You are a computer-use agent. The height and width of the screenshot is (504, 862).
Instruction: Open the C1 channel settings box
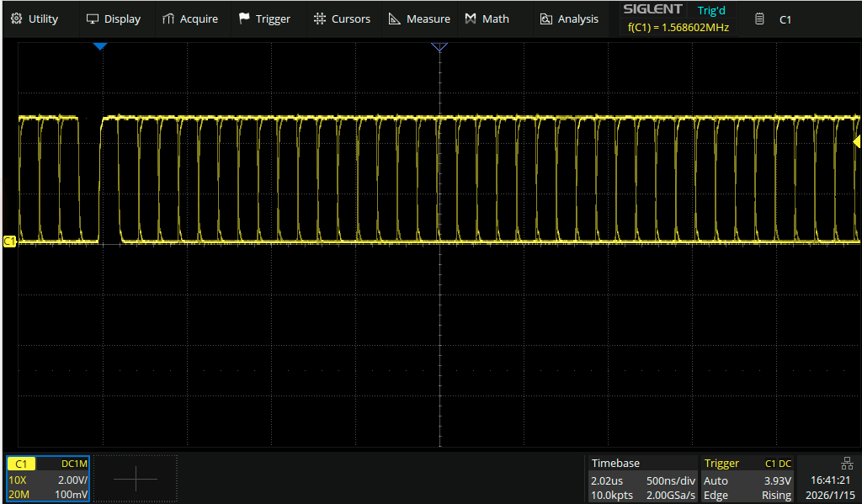tap(47, 479)
